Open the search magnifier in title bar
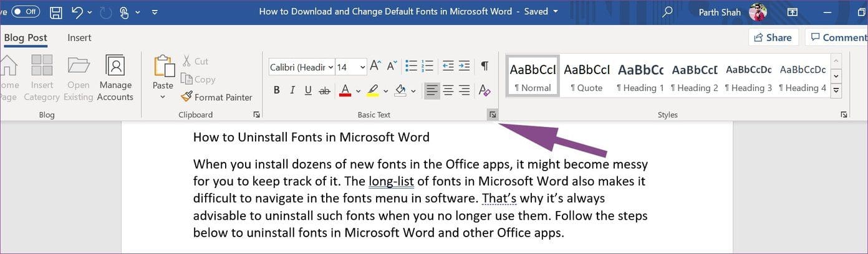The width and height of the screenshot is (868, 254). coord(668,12)
